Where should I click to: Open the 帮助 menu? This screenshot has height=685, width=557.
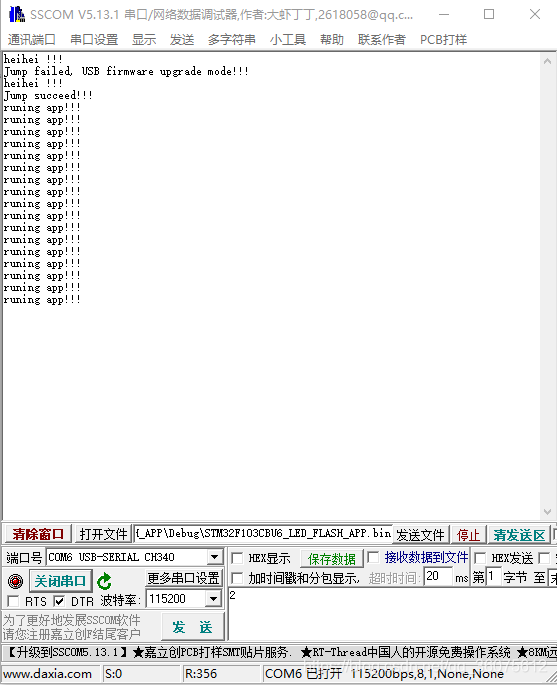(332, 40)
